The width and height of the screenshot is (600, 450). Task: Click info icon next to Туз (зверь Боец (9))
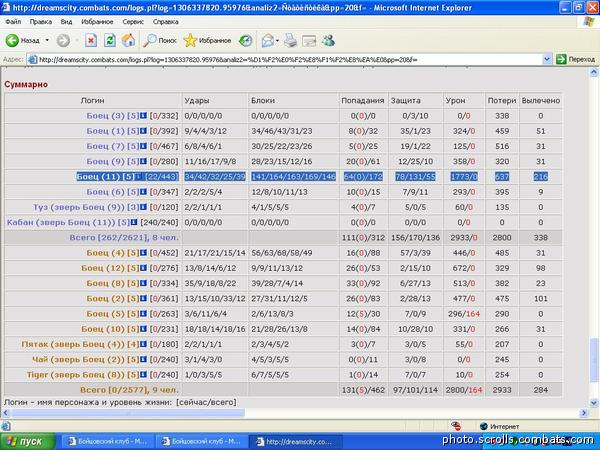tap(143, 207)
